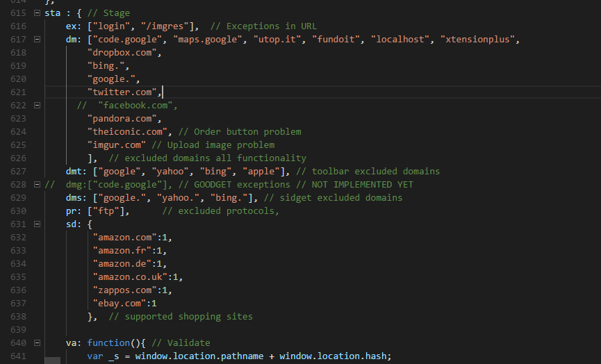Collapse the va function on line 640
The image size is (601, 364).
(x=38, y=343)
